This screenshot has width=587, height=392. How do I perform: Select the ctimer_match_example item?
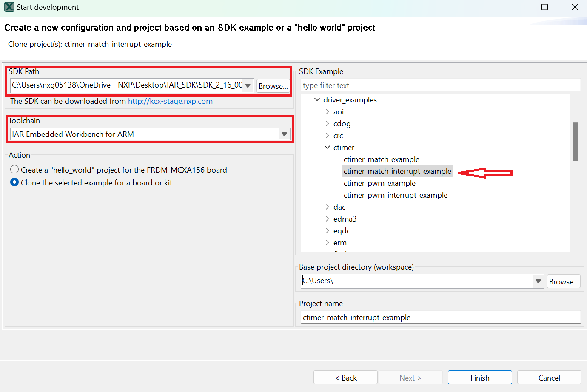point(382,159)
